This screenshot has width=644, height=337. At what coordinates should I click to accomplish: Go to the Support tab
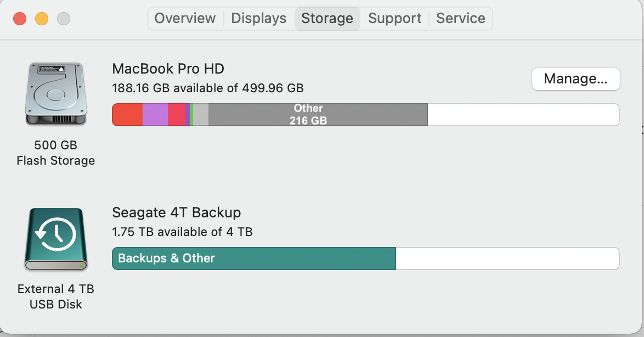pos(395,18)
